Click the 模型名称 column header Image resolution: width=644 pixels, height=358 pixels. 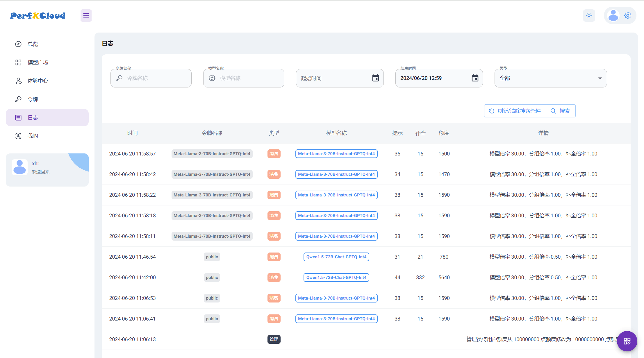pos(336,133)
